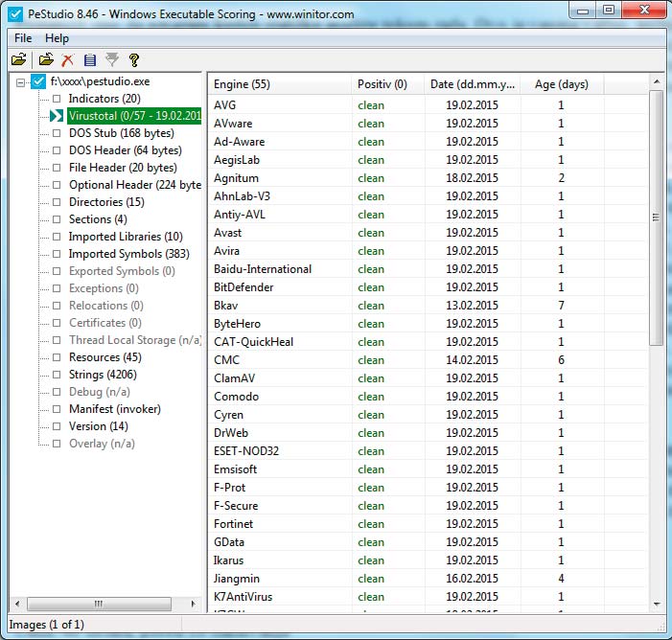This screenshot has width=672, height=640.
Task: Click the clean result for BitDefender
Action: coord(371,287)
